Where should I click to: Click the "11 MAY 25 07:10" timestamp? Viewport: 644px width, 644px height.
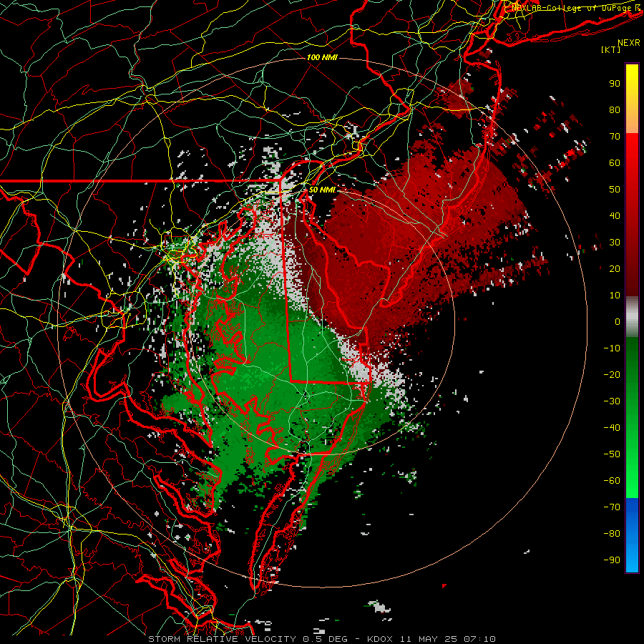pos(448,639)
